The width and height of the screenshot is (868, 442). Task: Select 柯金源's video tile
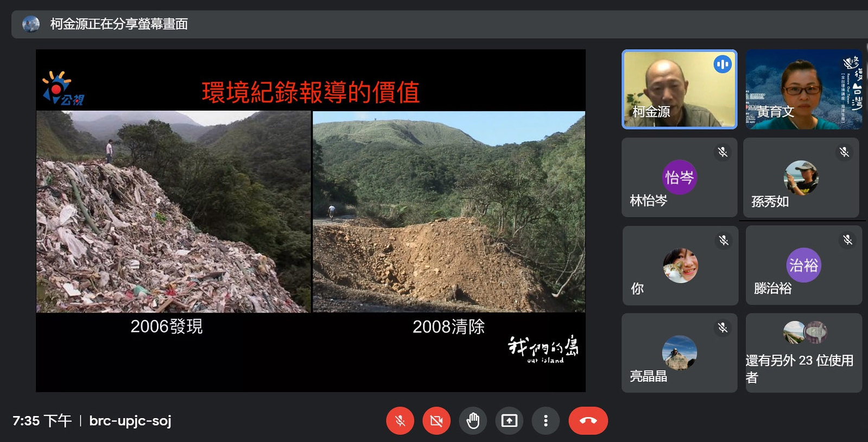pyautogui.click(x=680, y=89)
